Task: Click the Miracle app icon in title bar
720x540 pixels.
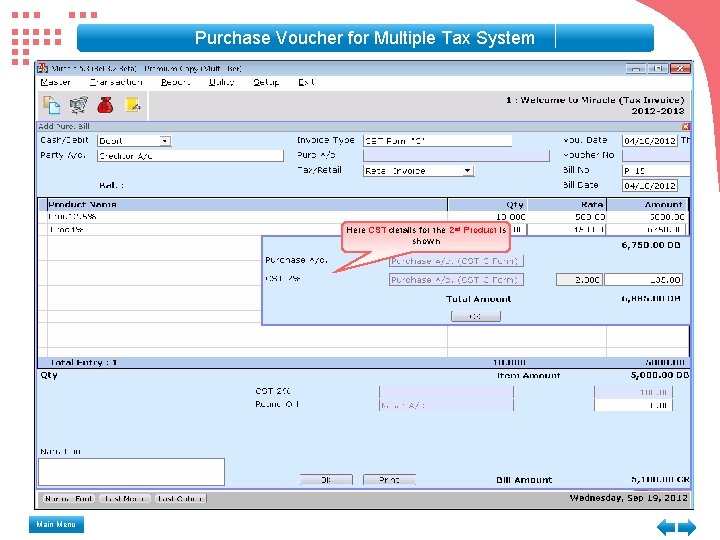Action: pyautogui.click(x=43, y=68)
